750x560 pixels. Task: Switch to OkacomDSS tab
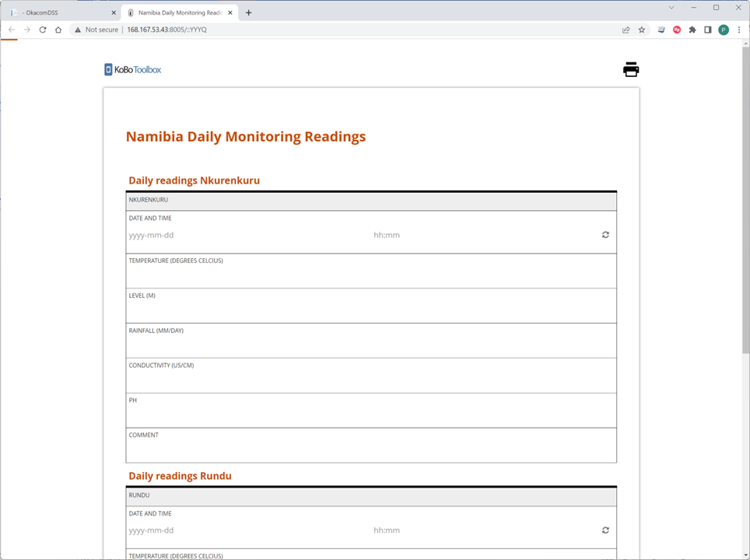(62, 13)
